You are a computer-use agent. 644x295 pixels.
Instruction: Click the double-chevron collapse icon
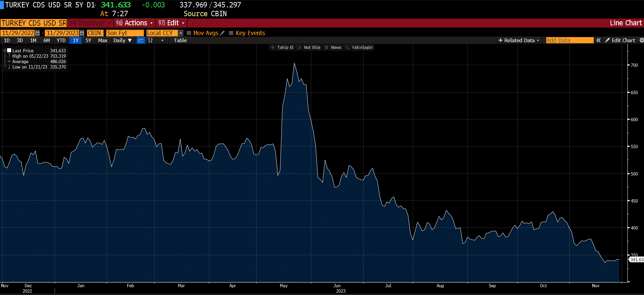pyautogui.click(x=598, y=41)
